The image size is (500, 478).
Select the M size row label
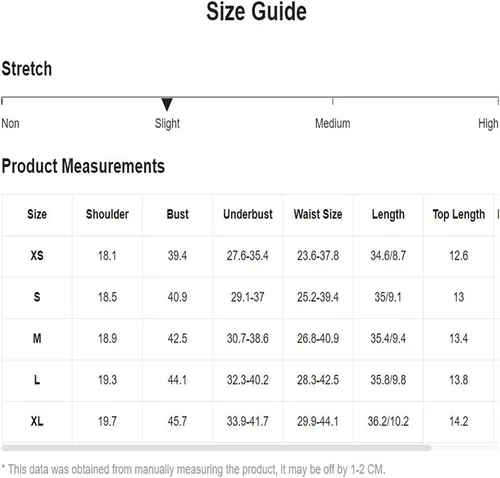pyautogui.click(x=37, y=339)
